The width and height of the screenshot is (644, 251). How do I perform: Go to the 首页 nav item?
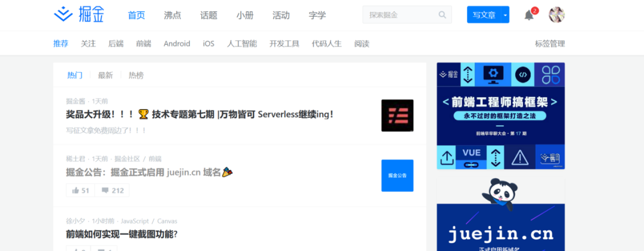(x=137, y=15)
